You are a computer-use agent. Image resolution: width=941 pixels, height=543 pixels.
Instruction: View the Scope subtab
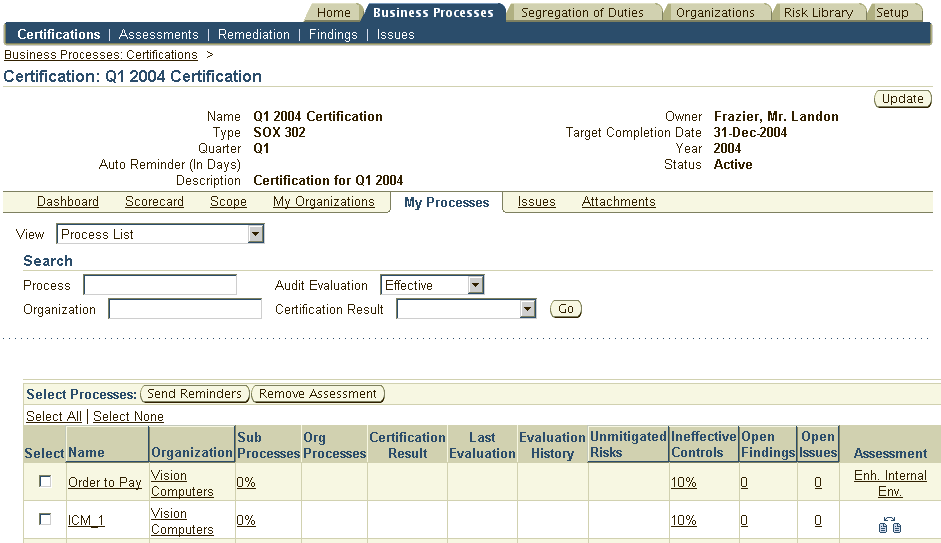(x=228, y=202)
